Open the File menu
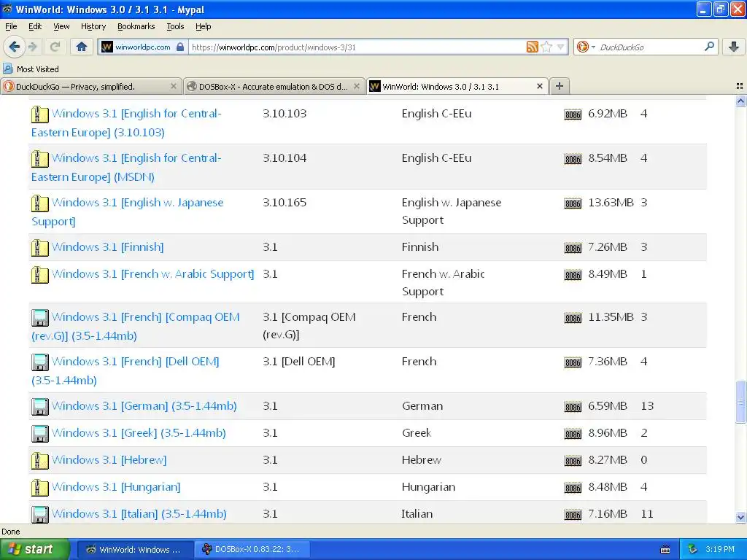The height and width of the screenshot is (560, 747). tap(11, 27)
